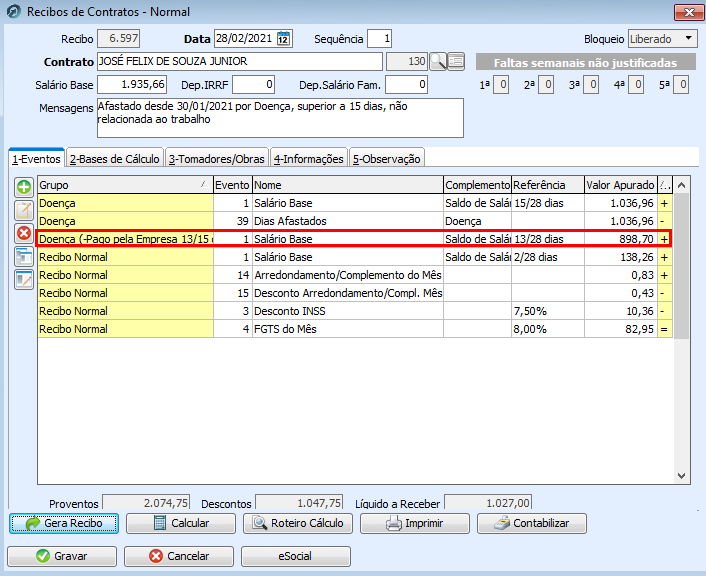
Task: Click the 1ª weekly absence field
Action: [x=501, y=85]
